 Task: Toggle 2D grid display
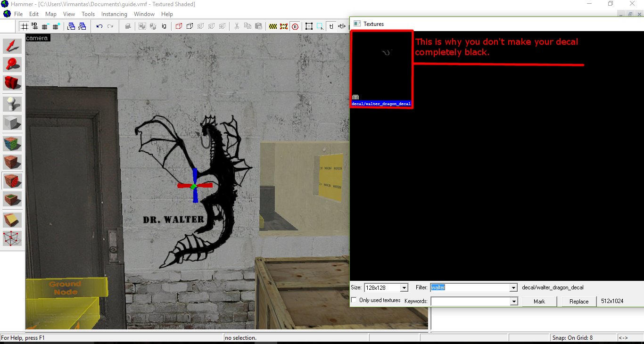[x=24, y=26]
